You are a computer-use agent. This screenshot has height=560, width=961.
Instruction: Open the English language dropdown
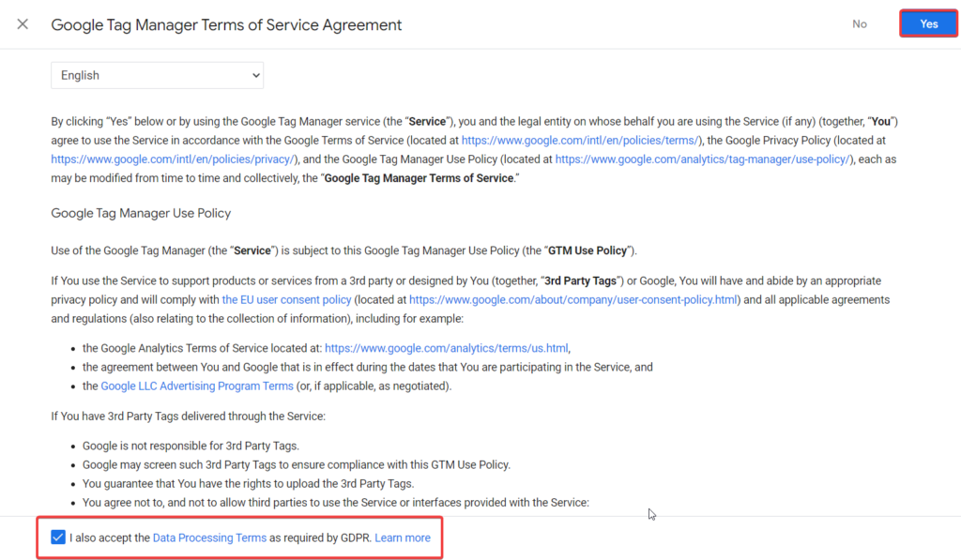(x=157, y=75)
